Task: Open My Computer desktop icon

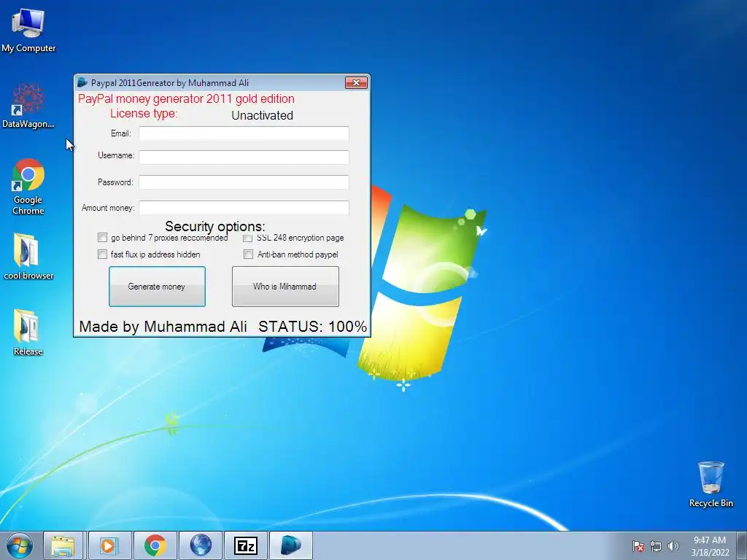Action: (28, 29)
